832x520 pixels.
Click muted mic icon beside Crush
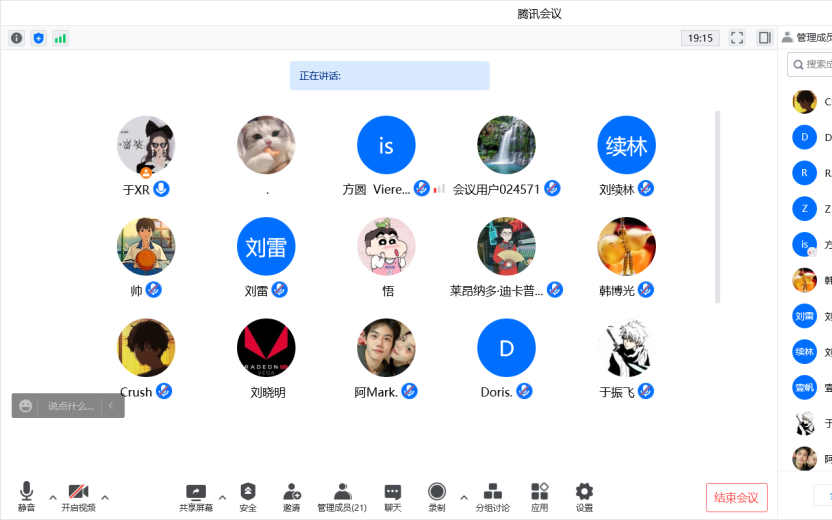[x=164, y=391]
